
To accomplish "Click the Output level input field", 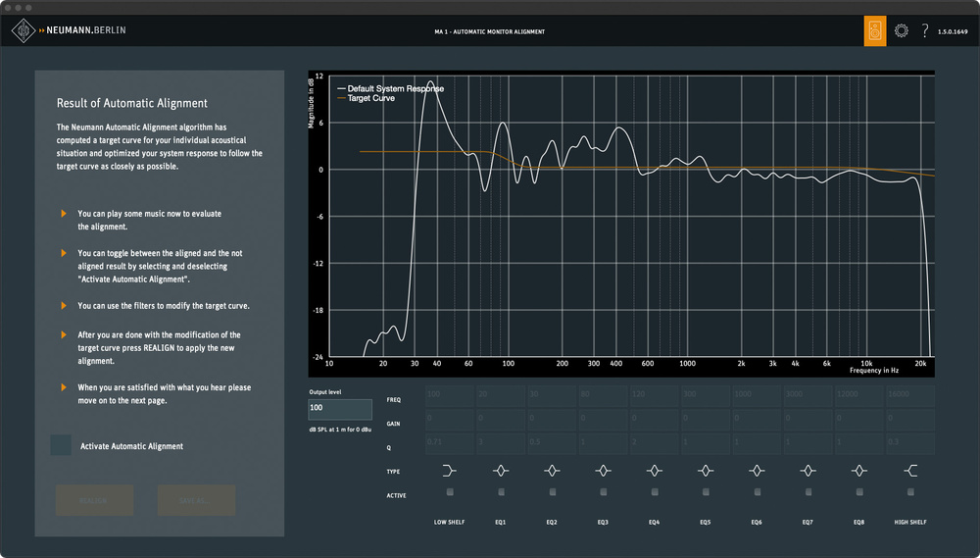I will coord(340,409).
